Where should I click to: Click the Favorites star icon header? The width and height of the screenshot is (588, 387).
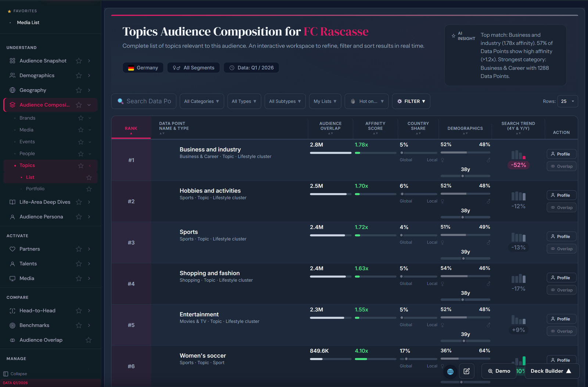click(9, 11)
